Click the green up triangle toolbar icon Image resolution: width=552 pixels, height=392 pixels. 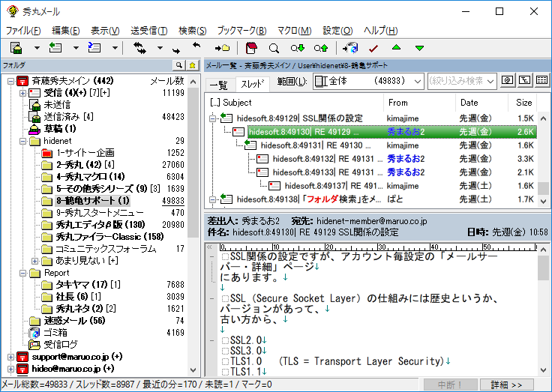[396, 48]
